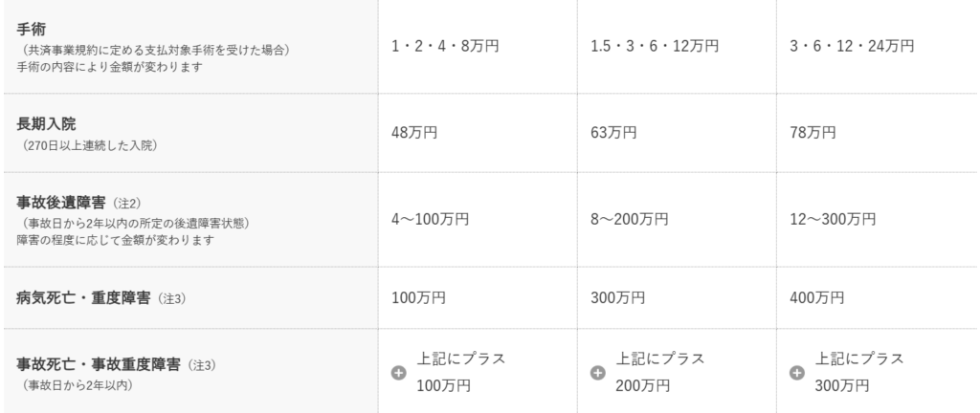
Task: Select the 4〜100万円 disability amount
Action: pos(431,219)
